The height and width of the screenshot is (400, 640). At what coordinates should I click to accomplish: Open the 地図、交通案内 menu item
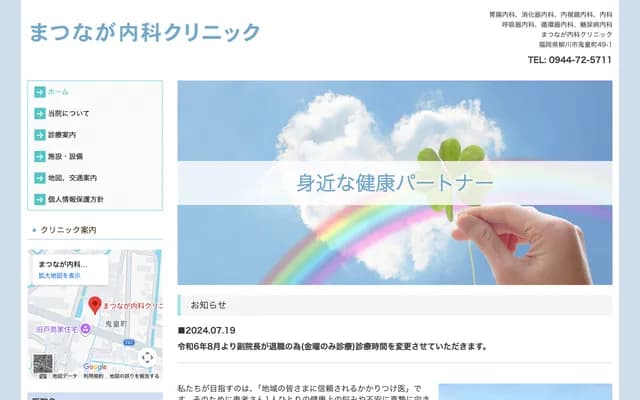[x=72, y=178]
